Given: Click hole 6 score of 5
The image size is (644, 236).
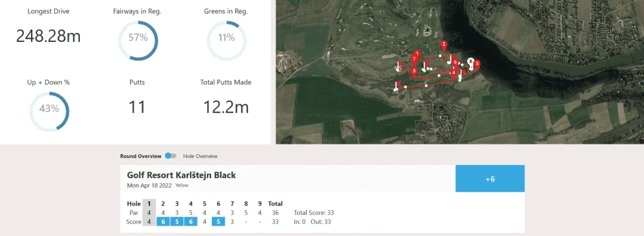Looking at the screenshot, I should point(218,222).
